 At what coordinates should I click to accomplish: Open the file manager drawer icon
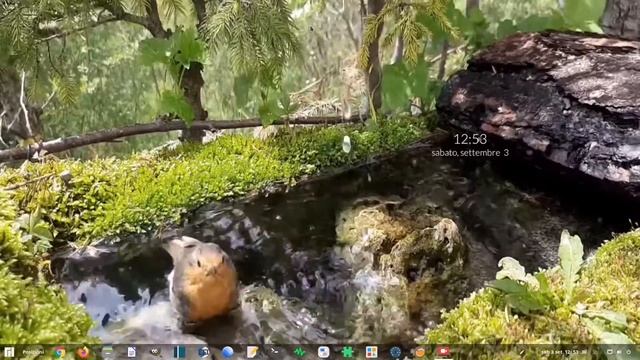coord(107,352)
